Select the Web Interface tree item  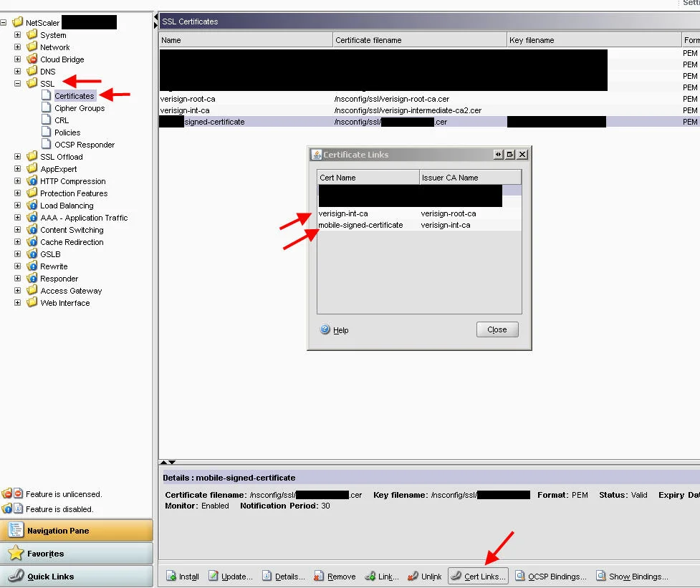65,303
